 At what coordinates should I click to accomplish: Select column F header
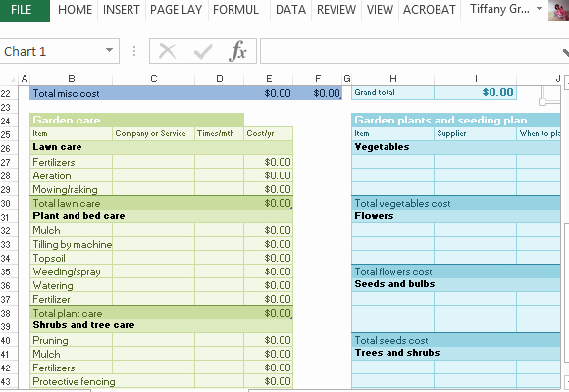[x=318, y=79]
